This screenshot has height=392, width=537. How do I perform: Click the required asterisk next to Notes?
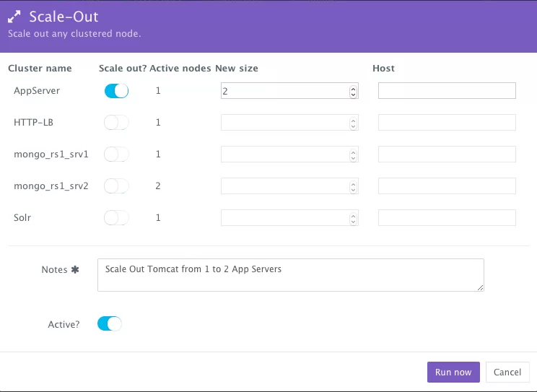point(75,270)
